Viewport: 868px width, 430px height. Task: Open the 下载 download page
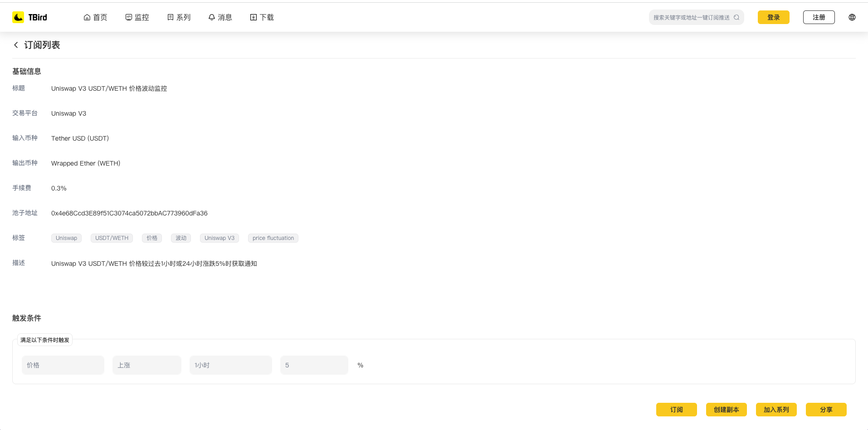coord(262,17)
